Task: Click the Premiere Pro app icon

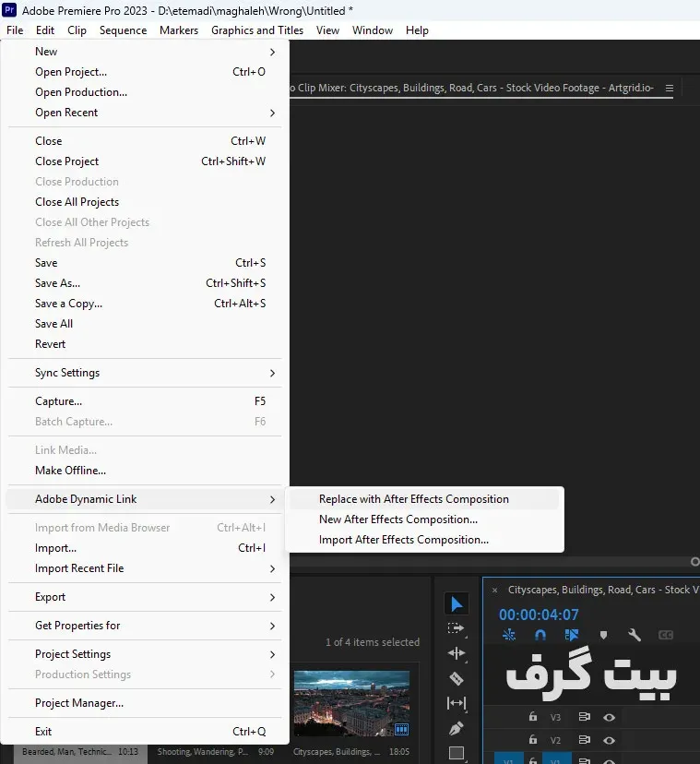Action: (9, 10)
